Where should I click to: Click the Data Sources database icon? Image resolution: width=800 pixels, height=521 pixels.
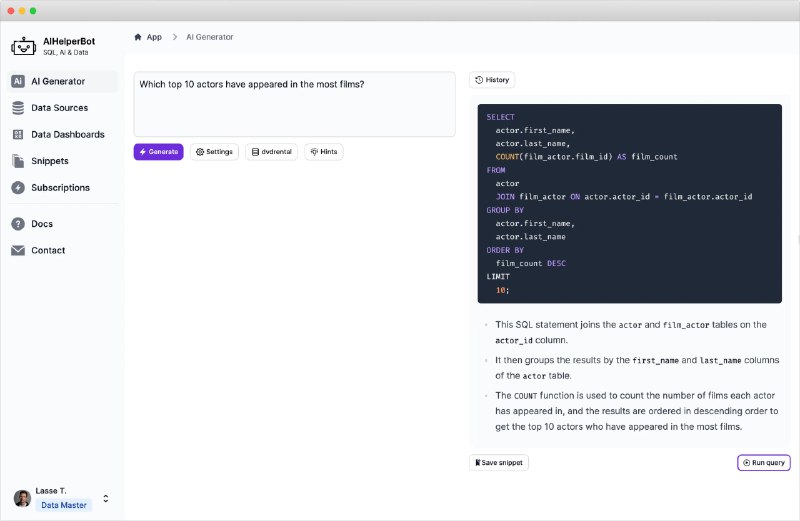pos(18,108)
